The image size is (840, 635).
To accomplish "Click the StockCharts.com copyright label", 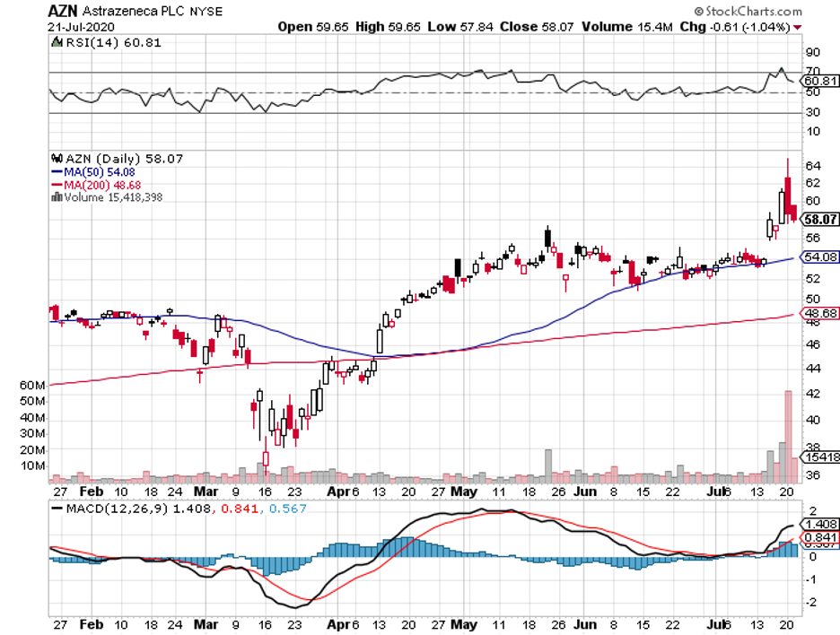I will click(x=748, y=11).
